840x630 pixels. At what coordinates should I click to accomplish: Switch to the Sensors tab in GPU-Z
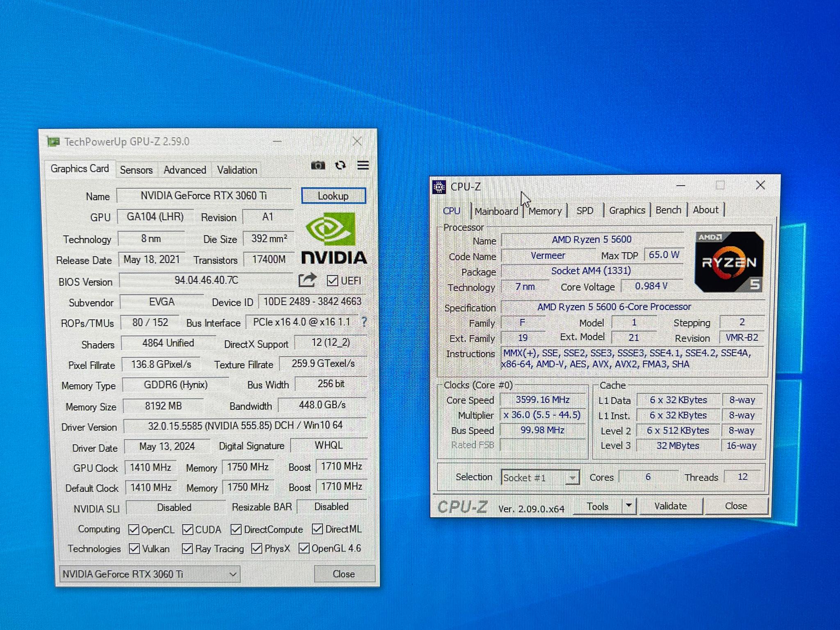click(136, 170)
